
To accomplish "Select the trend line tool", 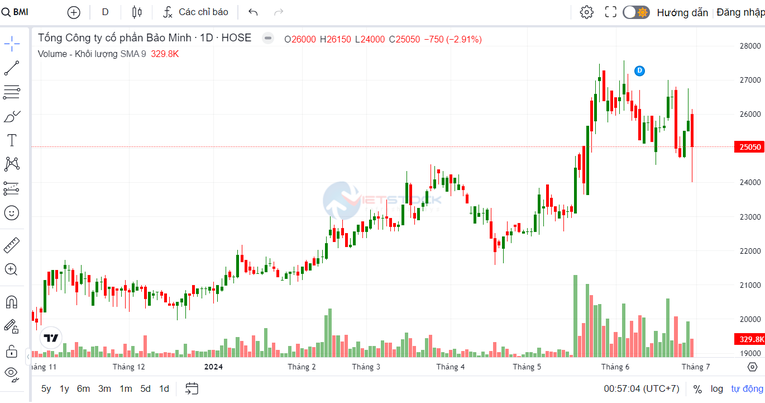I will pyautogui.click(x=12, y=68).
